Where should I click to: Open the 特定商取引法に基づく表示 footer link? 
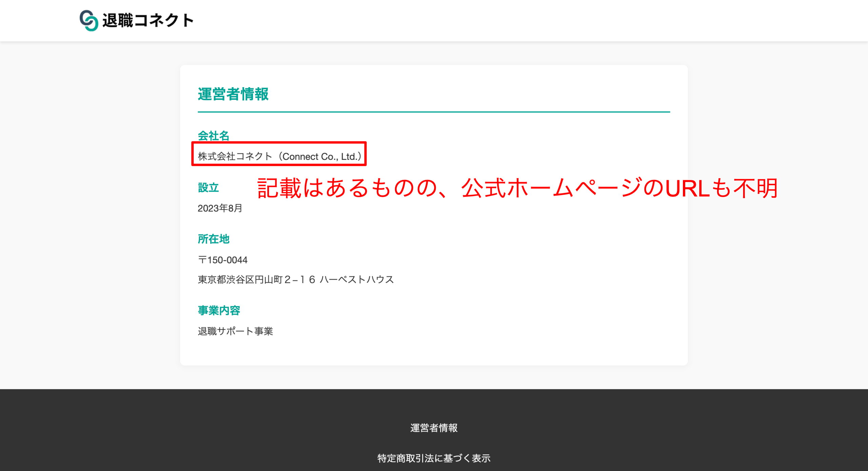click(434, 458)
